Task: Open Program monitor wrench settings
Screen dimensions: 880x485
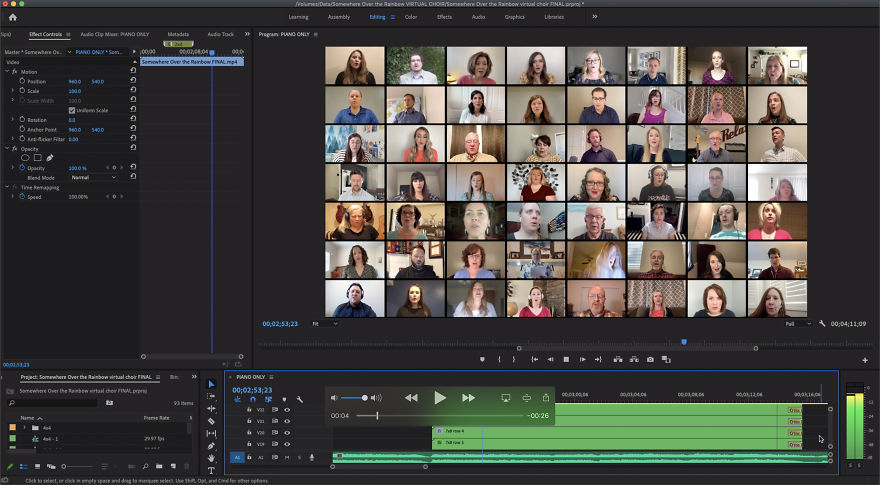Action: pyautogui.click(x=822, y=324)
